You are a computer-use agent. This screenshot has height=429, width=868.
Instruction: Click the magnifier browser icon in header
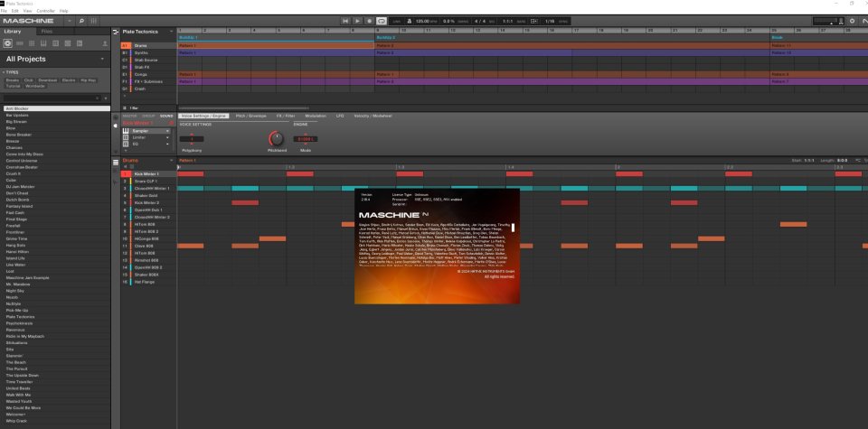(81, 21)
